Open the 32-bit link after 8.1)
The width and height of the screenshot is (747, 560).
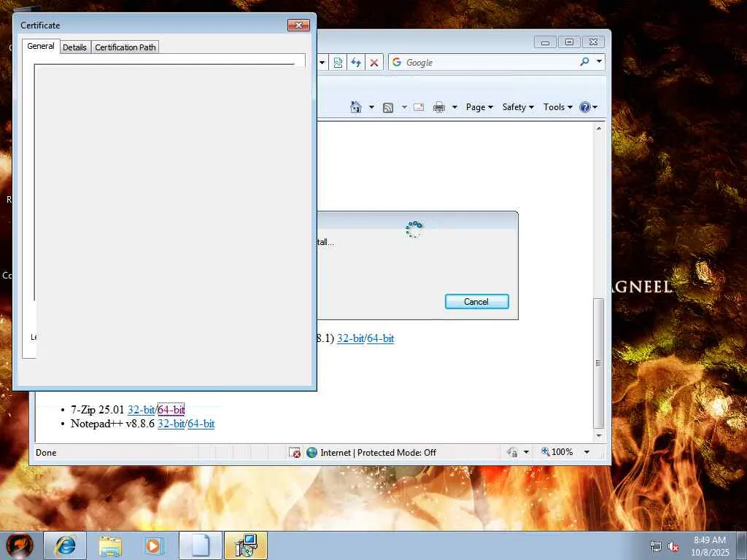coord(350,338)
